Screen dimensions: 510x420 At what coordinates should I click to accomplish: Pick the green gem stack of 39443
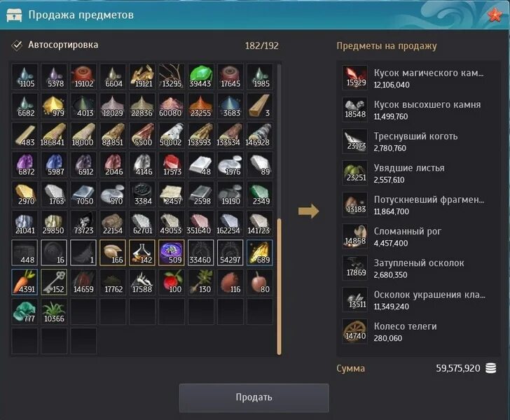[200, 77]
